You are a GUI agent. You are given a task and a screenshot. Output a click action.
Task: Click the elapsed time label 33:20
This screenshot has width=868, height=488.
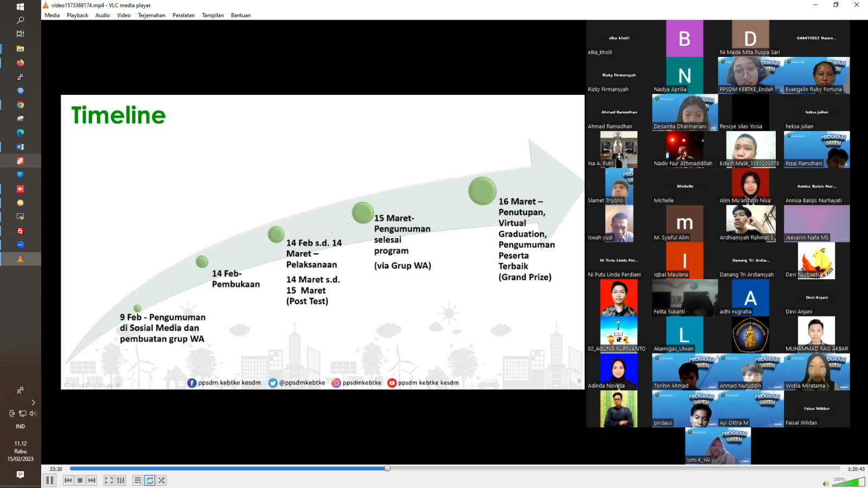pos(56,469)
